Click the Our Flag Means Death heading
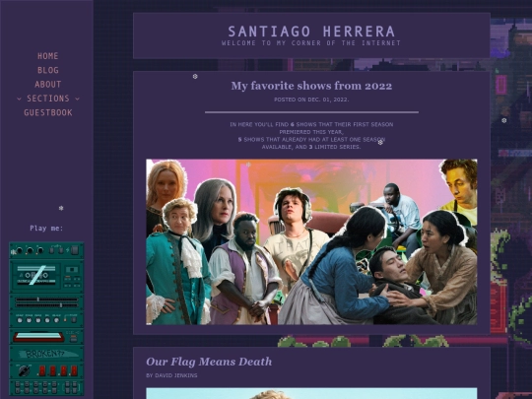Image resolution: width=532 pixels, height=399 pixels. click(x=209, y=362)
